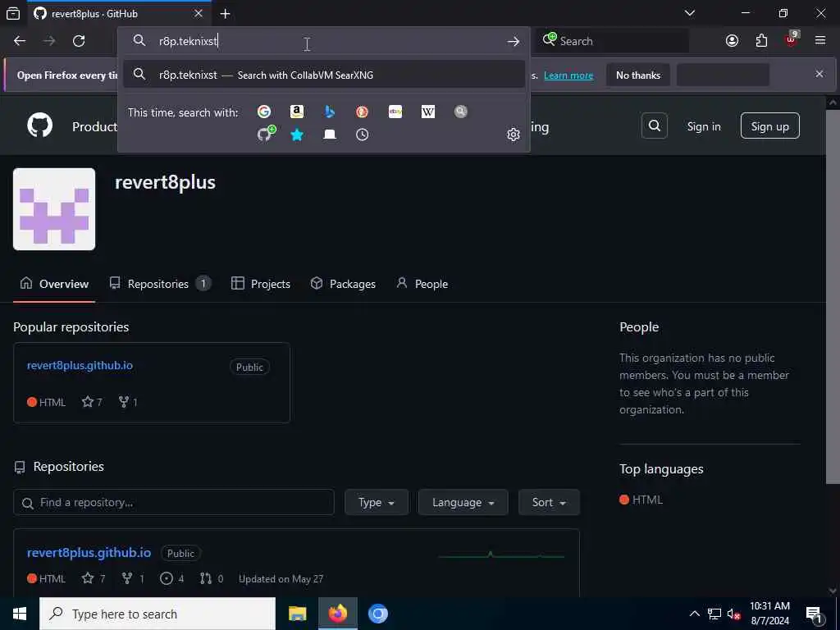Screen dimensions: 840x630
Task: Click the GitHub logo home icon
Action: coord(40,126)
